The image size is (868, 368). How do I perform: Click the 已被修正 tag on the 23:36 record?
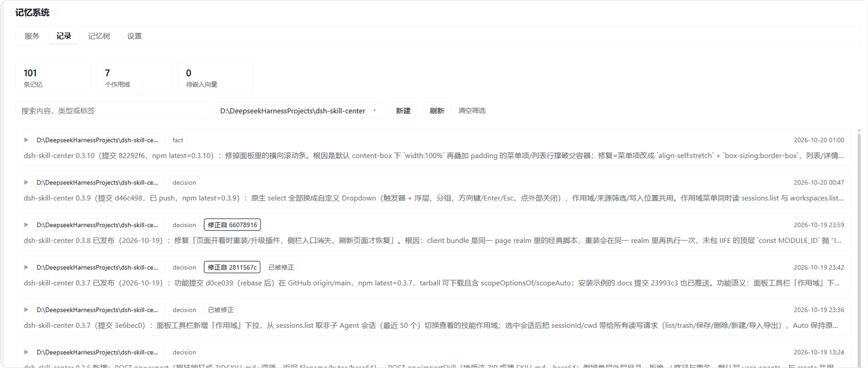coord(221,310)
